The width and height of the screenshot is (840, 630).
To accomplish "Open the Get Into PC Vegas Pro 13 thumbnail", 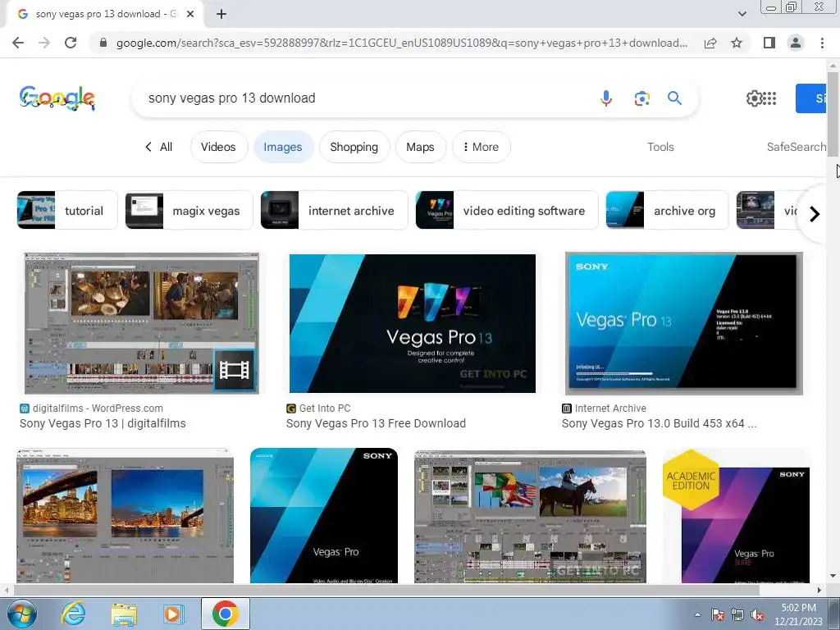I will click(412, 323).
